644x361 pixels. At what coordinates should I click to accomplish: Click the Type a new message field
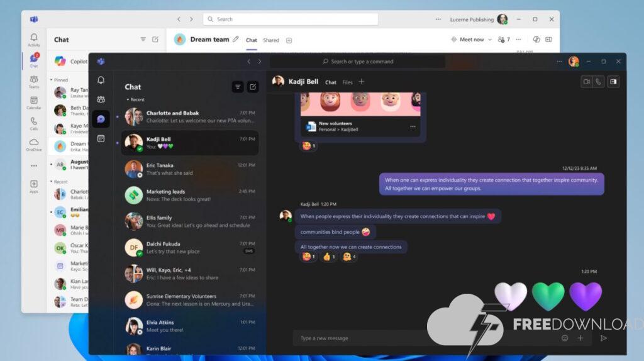point(421,338)
